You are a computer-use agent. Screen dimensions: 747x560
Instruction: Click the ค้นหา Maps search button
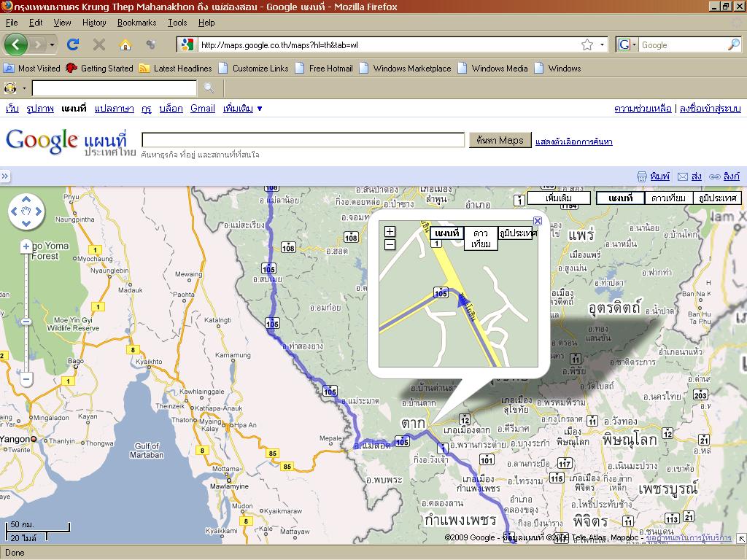click(x=500, y=140)
